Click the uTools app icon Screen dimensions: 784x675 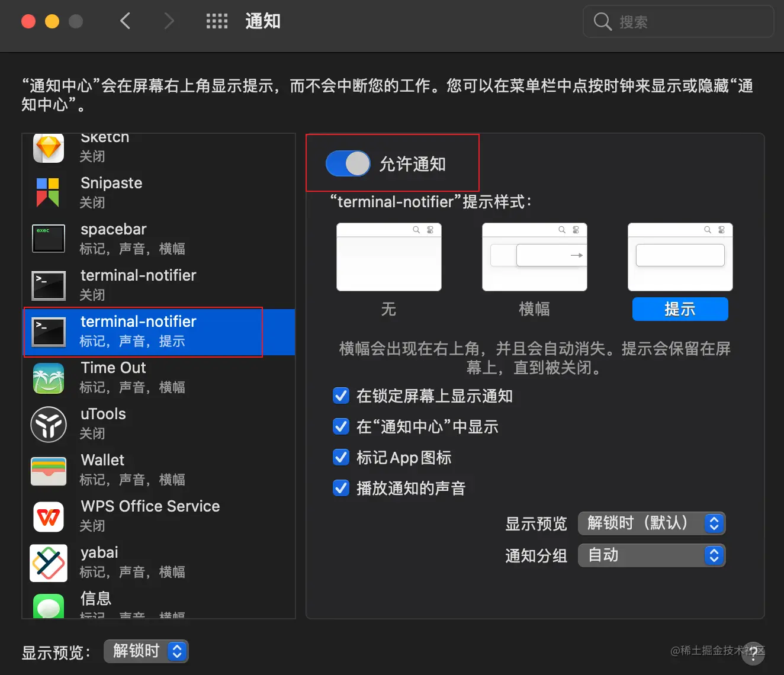pos(49,425)
